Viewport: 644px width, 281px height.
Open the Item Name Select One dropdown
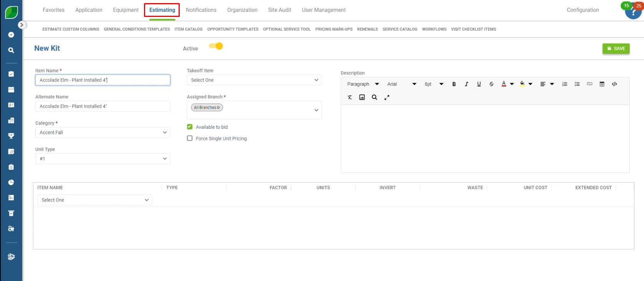click(94, 200)
